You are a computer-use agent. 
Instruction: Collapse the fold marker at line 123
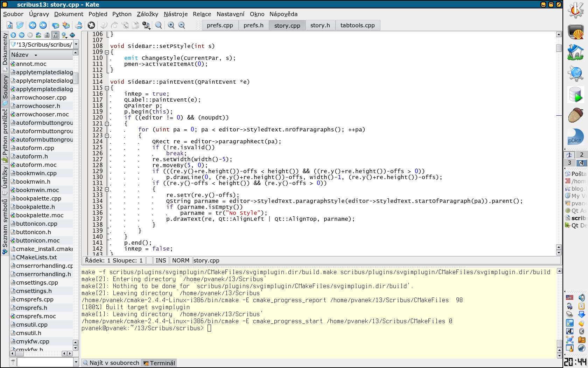click(x=107, y=136)
